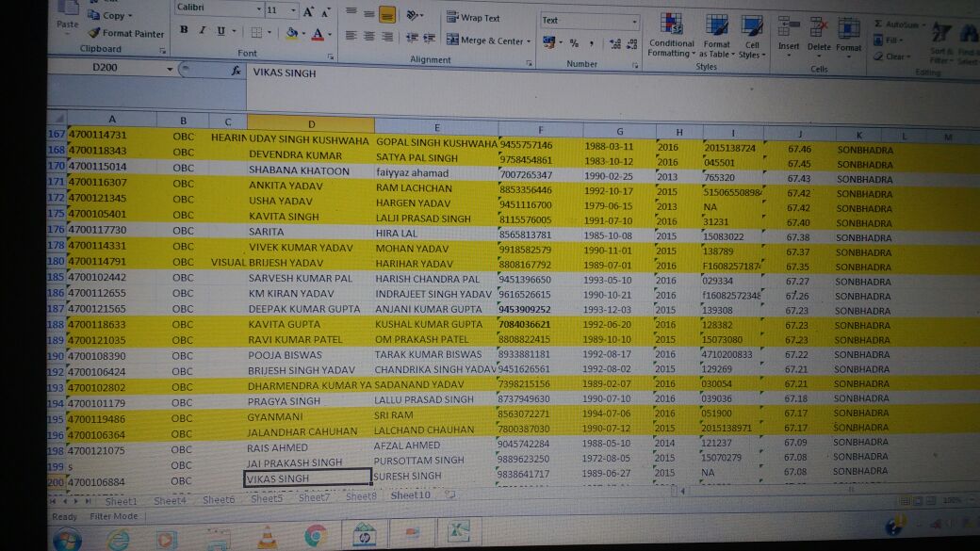Toggle Underline formatting
The width and height of the screenshot is (980, 551).
tap(220, 31)
